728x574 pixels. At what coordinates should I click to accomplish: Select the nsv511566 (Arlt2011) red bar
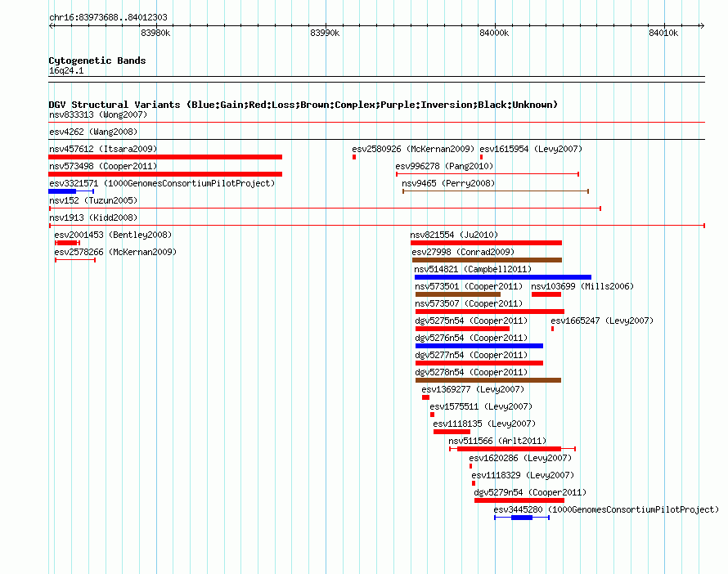pyautogui.click(x=513, y=449)
